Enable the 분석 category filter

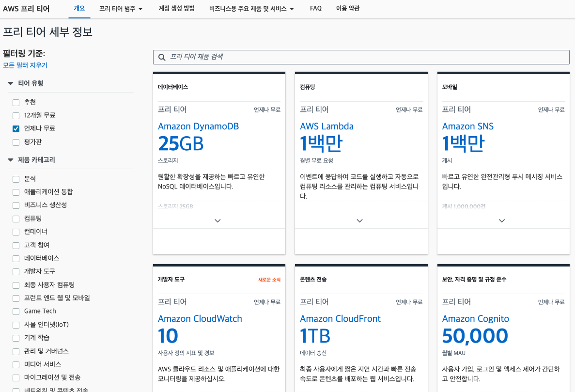click(x=16, y=179)
